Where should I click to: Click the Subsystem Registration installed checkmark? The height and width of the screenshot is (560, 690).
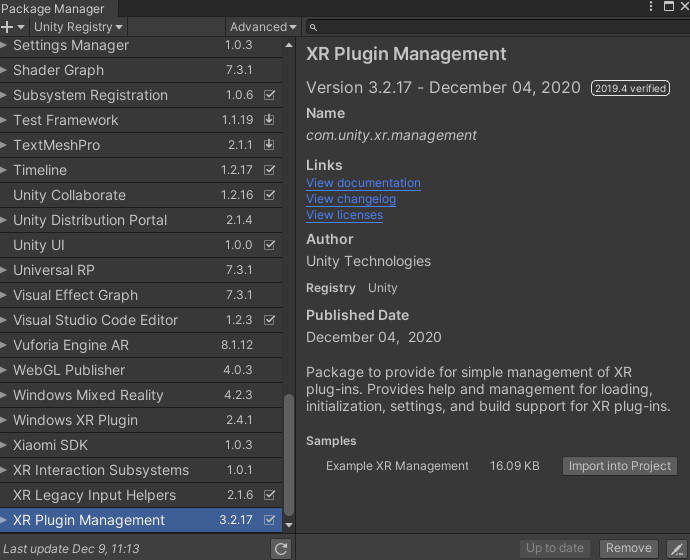[269, 95]
